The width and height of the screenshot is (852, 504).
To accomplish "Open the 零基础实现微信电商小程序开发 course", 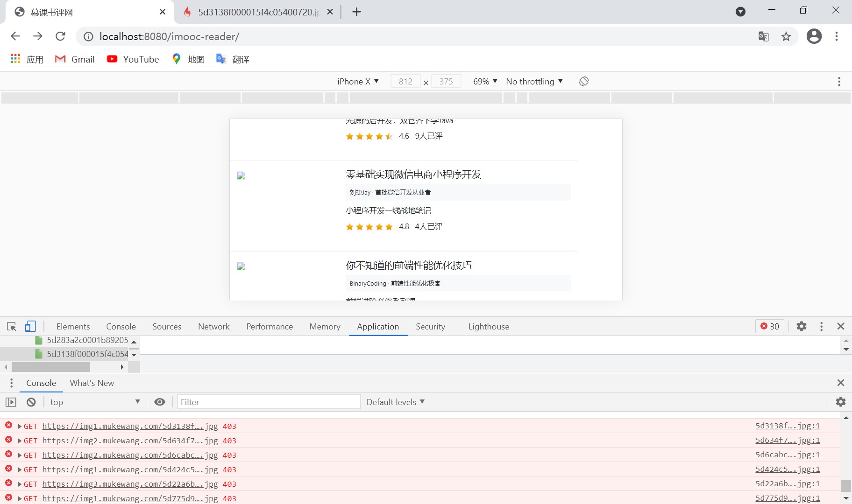I will [413, 175].
